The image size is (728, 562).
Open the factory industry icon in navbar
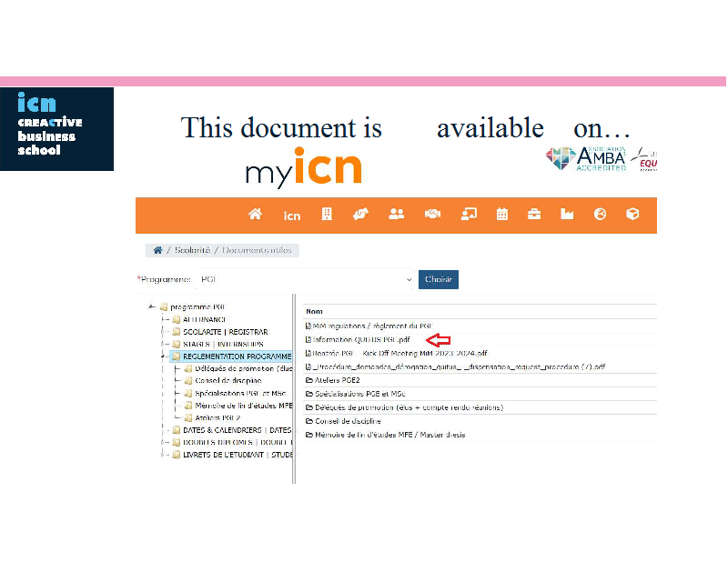tap(567, 214)
